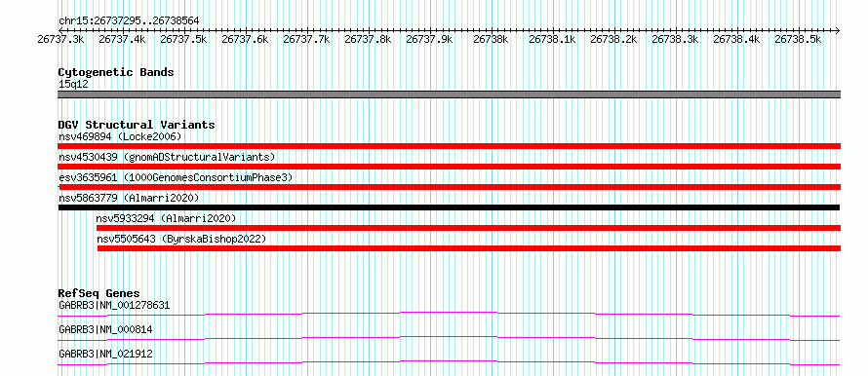Open transcript label GABRB3|NM_021912
The height and width of the screenshot is (376, 868).
pyautogui.click(x=105, y=354)
